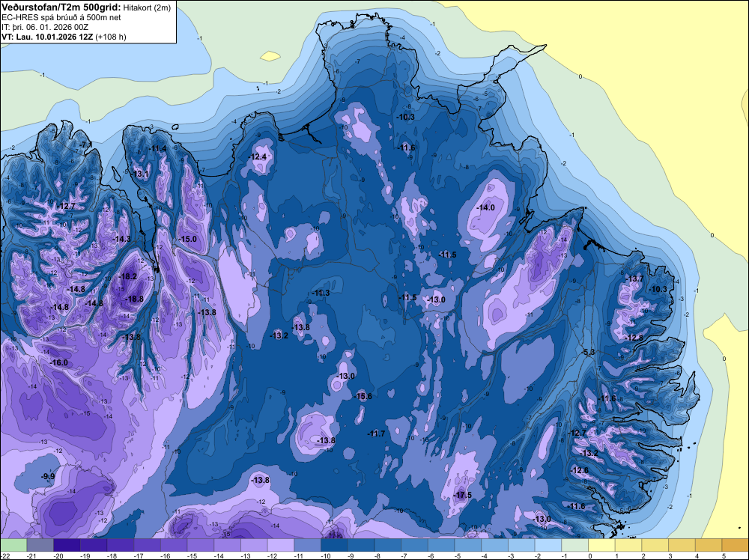This screenshot has width=749, height=560.
Task: Select the -10 dark blue legend swatch
Action: (334, 545)
